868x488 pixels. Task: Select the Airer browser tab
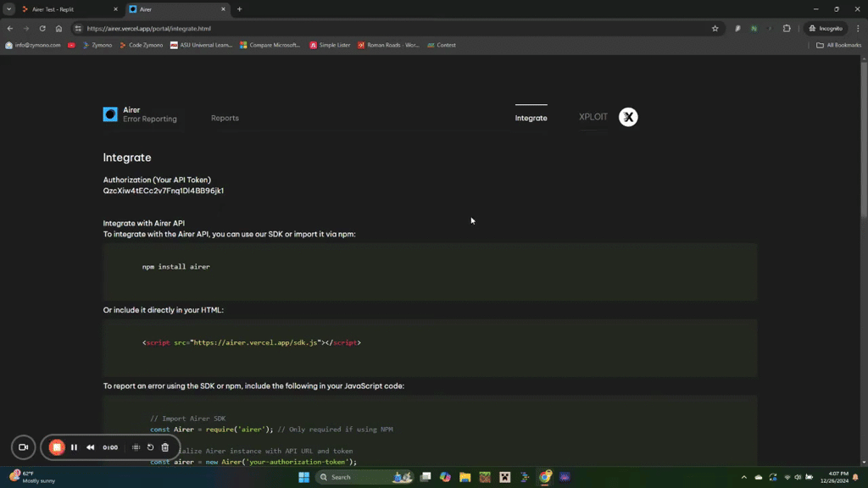pyautogui.click(x=177, y=9)
